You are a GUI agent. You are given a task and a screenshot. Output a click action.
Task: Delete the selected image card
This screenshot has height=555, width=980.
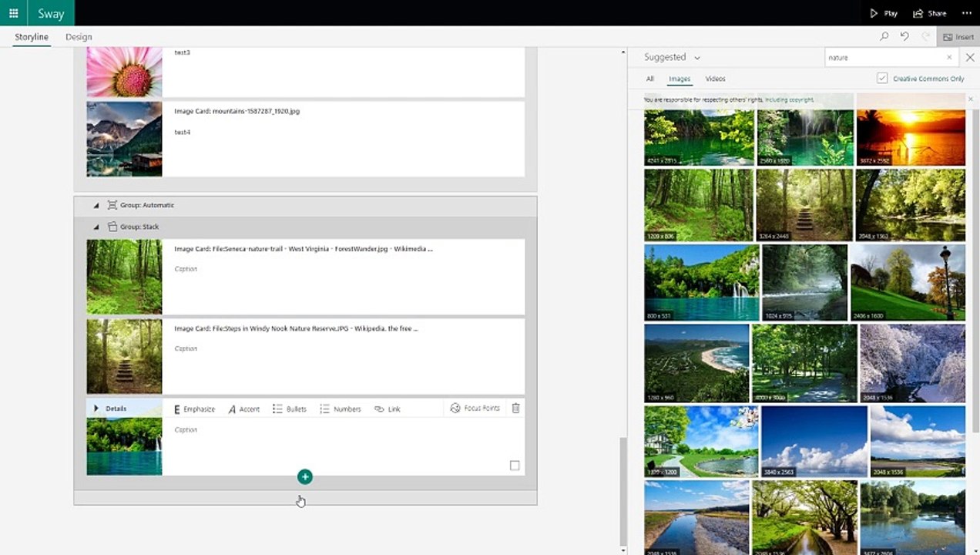pos(515,408)
